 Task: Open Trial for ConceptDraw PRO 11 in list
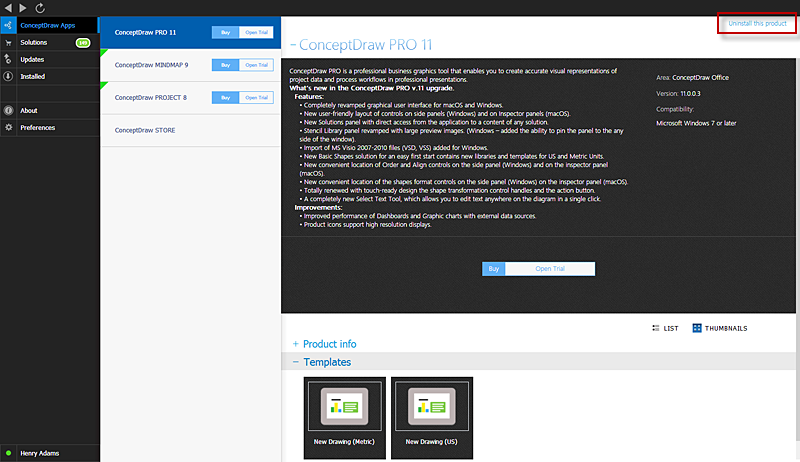(x=256, y=32)
